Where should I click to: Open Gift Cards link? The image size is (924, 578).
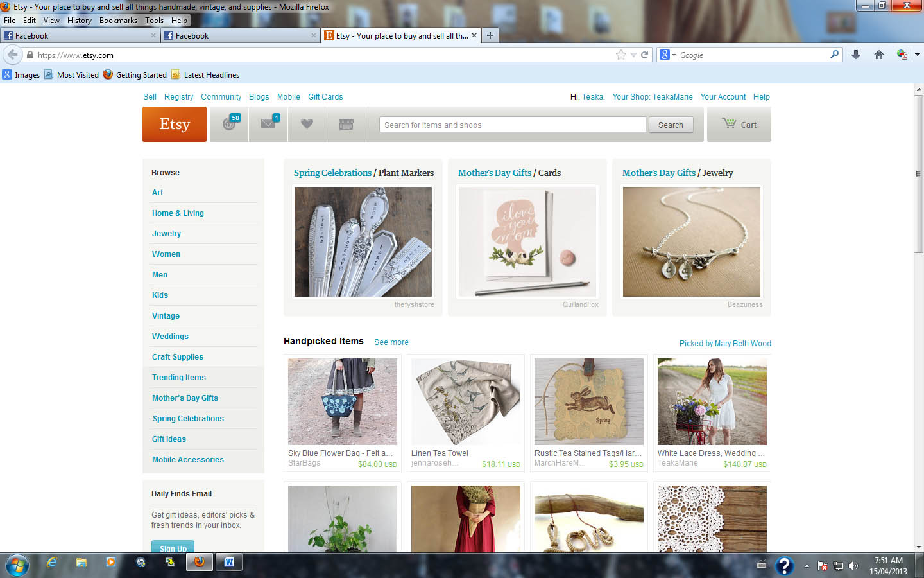(325, 96)
